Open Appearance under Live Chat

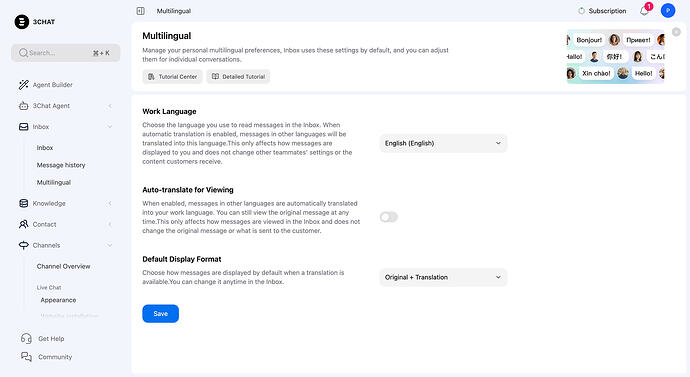click(58, 300)
